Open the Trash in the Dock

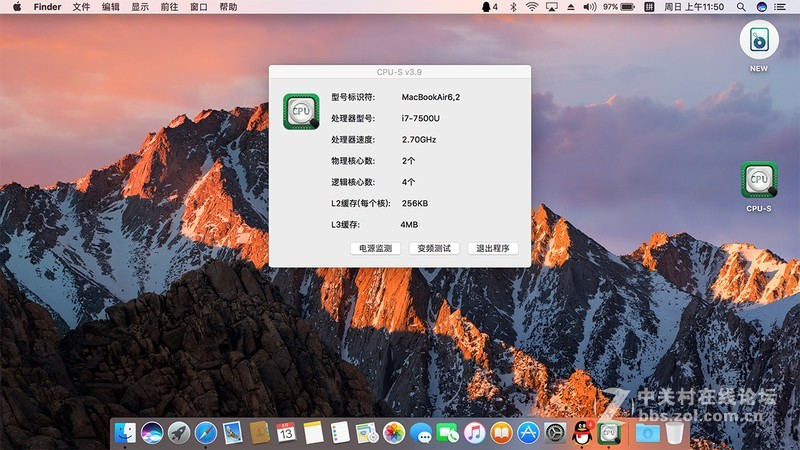(674, 433)
